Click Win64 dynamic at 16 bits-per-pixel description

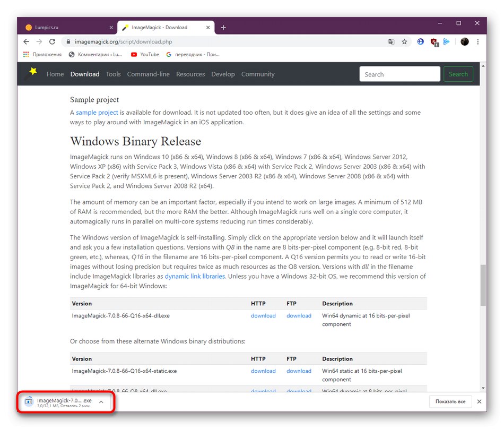pyautogui.click(x=366, y=320)
